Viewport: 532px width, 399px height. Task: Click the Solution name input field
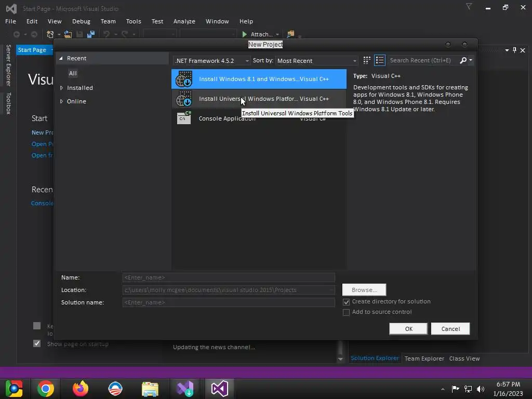click(229, 302)
